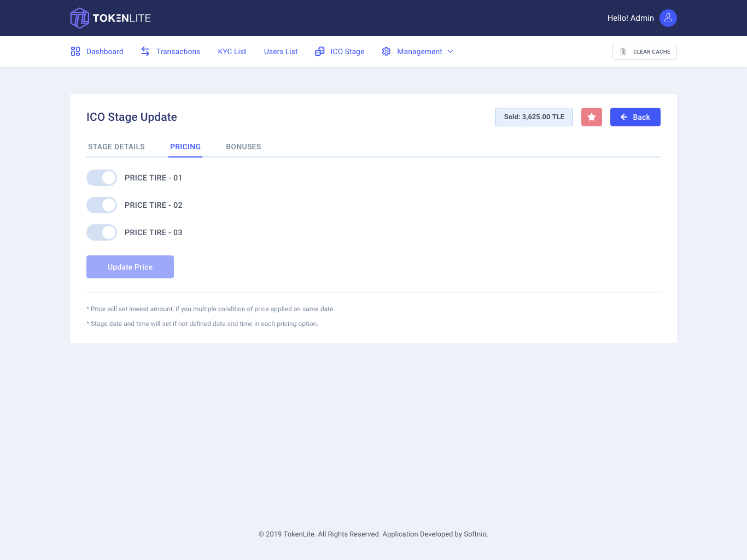Toggle the Price Tire - 01 switch
The image size is (747, 560).
(x=102, y=178)
